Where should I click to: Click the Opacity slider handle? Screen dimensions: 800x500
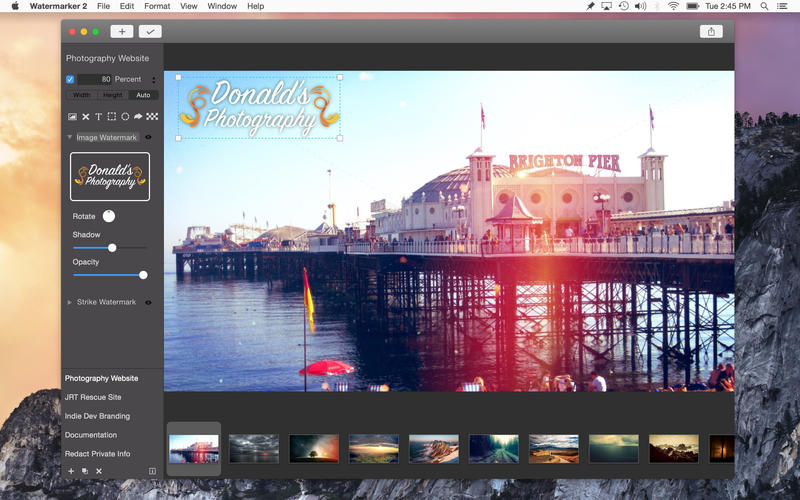click(143, 275)
